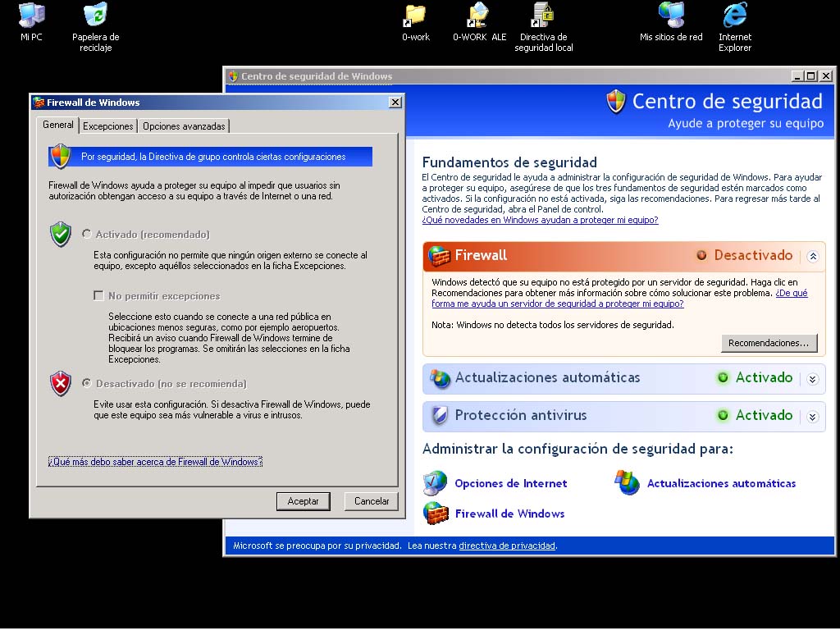This screenshot has width=840, height=630.
Task: Open Directiva de seguridad local shortcut
Action: click(x=543, y=27)
